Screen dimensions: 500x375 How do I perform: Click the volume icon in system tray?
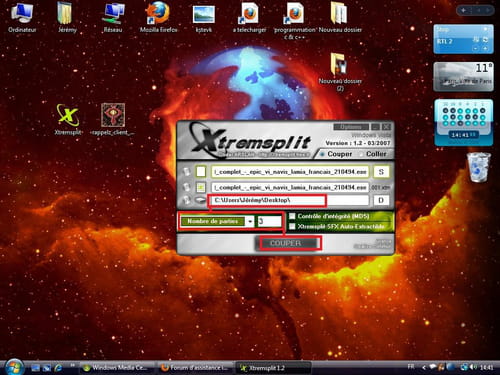(473, 367)
